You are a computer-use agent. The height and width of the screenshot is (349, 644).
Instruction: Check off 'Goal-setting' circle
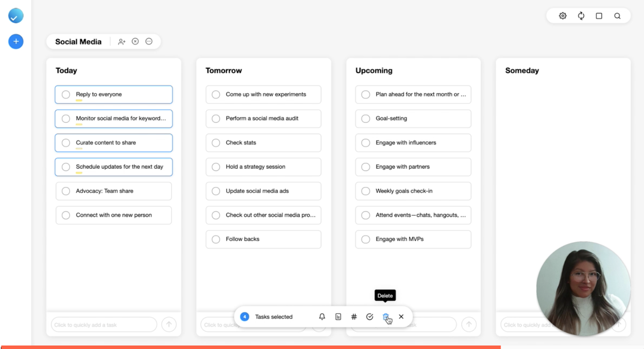[366, 118]
